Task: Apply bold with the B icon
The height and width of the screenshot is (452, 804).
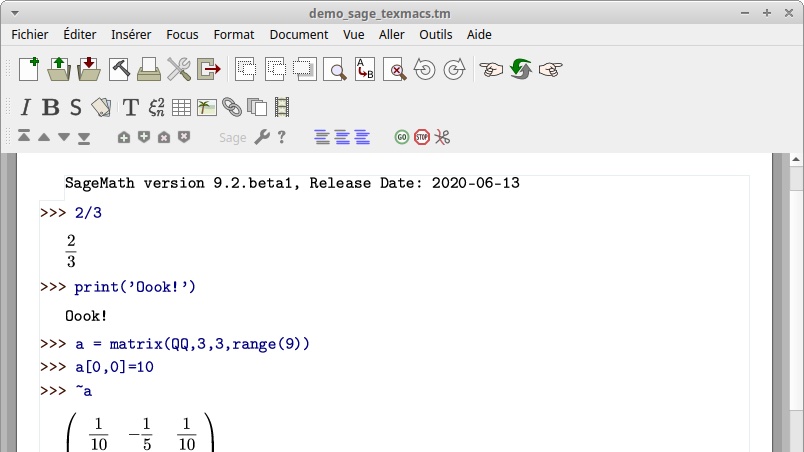Action: (x=50, y=108)
